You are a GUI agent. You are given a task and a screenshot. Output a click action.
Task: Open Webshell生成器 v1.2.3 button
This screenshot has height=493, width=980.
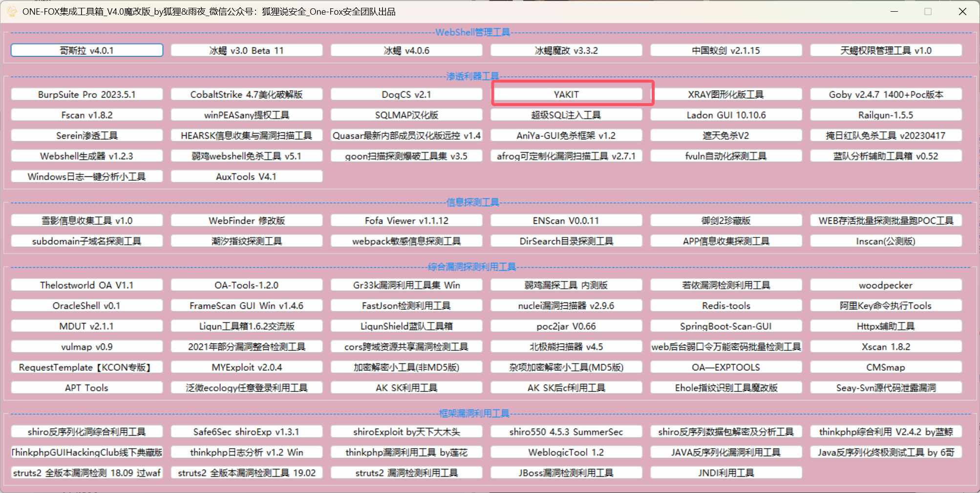tap(87, 156)
